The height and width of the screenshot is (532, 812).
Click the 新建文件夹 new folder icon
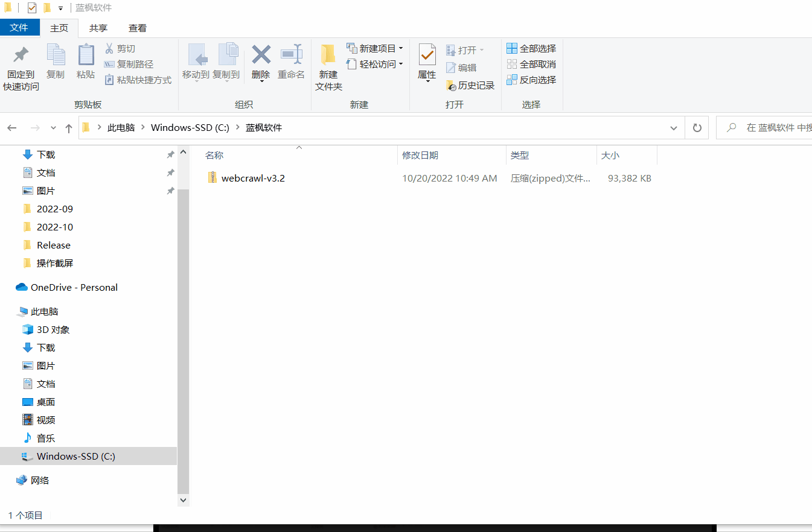point(328,55)
